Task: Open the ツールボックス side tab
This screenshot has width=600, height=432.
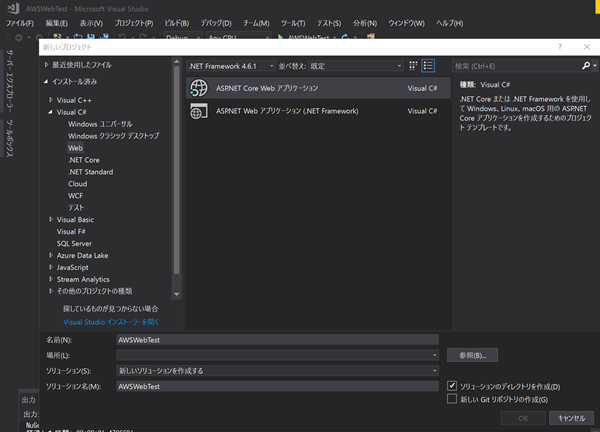Action: coord(10,138)
